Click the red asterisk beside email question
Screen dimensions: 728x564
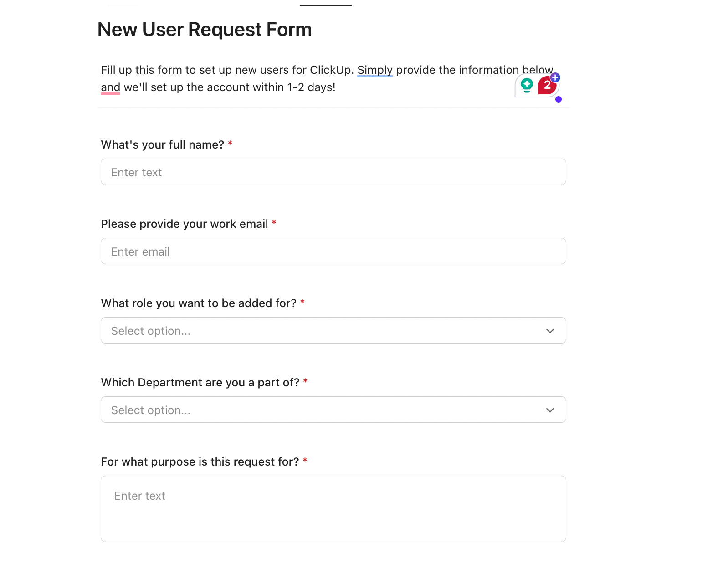click(274, 222)
